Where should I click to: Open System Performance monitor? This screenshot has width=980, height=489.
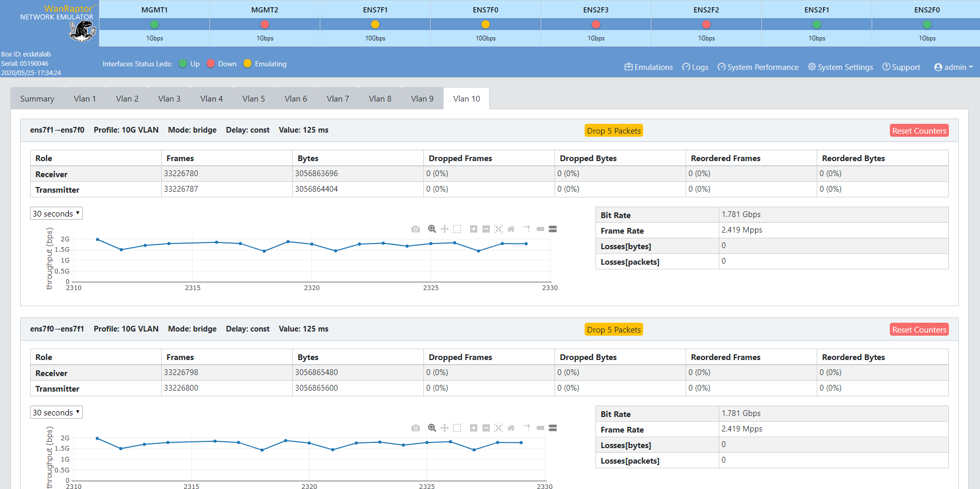758,67
